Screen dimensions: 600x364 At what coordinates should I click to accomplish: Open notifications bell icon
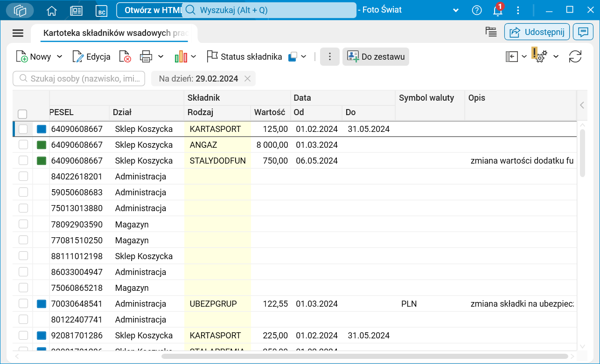pyautogui.click(x=498, y=10)
